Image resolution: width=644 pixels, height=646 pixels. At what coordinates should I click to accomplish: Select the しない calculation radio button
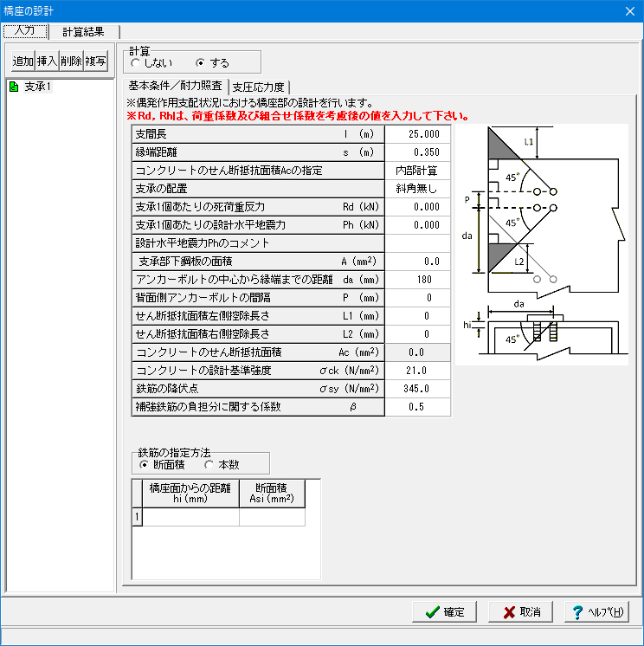(x=136, y=63)
